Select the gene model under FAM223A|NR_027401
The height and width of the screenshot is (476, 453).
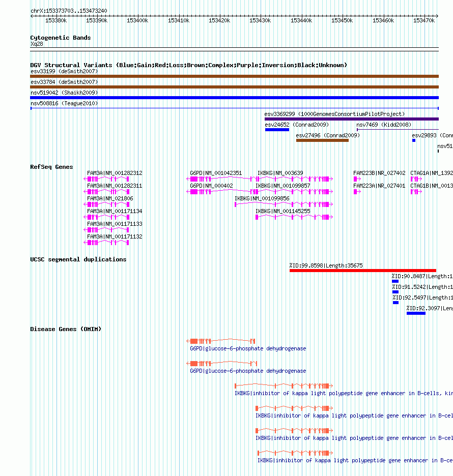coord(357,192)
